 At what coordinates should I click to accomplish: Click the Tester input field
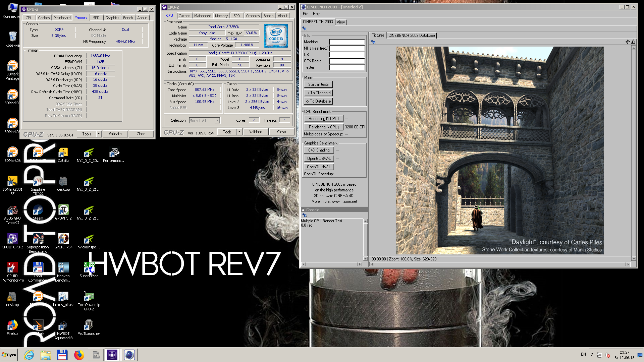[x=347, y=67]
